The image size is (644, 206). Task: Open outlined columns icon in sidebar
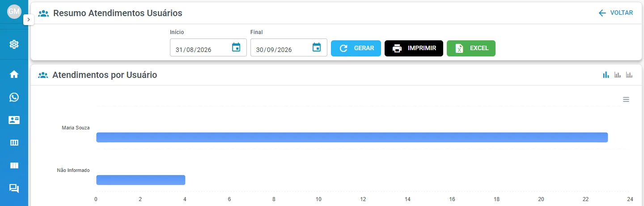(x=14, y=143)
